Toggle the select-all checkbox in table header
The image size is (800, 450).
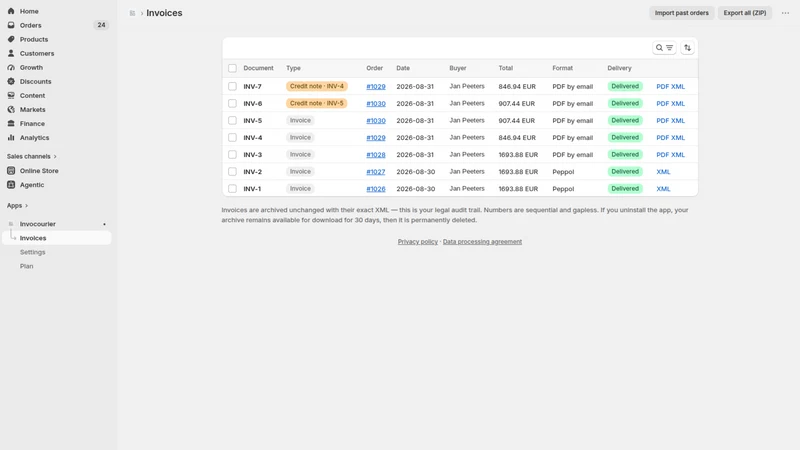tap(232, 68)
